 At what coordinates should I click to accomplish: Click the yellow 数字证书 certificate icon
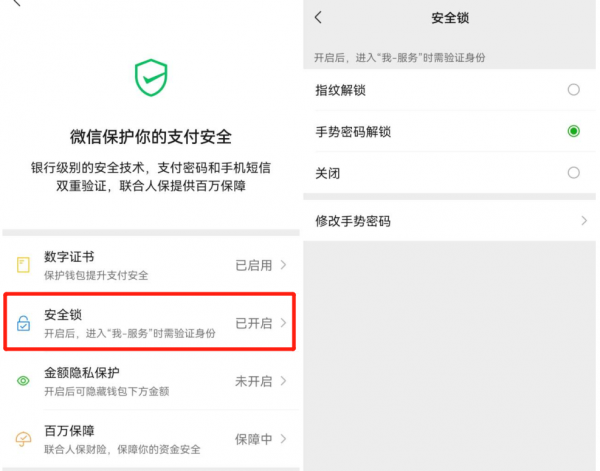coord(23,265)
